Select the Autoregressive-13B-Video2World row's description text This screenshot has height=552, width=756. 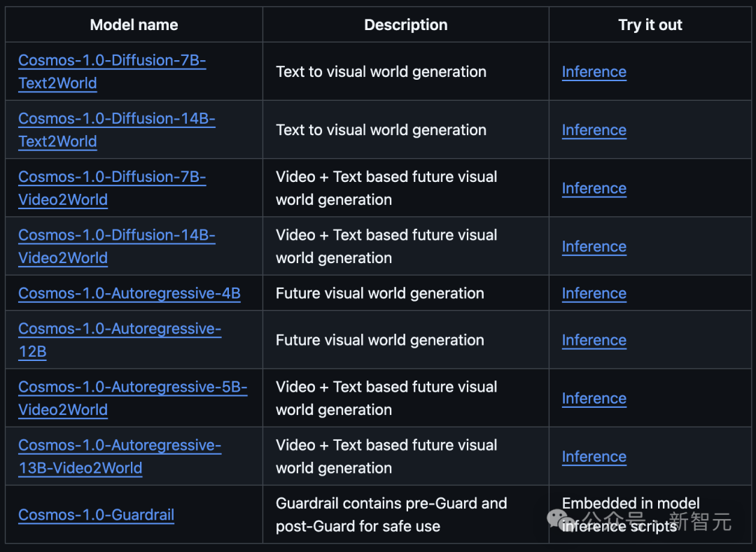pyautogui.click(x=386, y=456)
